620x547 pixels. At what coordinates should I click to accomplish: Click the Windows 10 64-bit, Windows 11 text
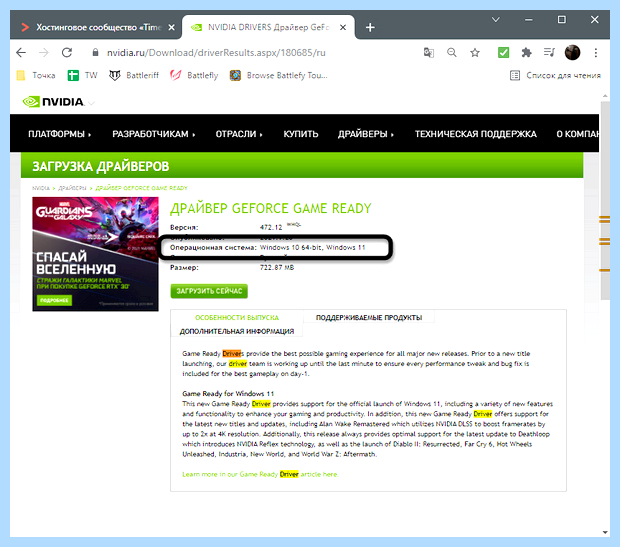312,248
